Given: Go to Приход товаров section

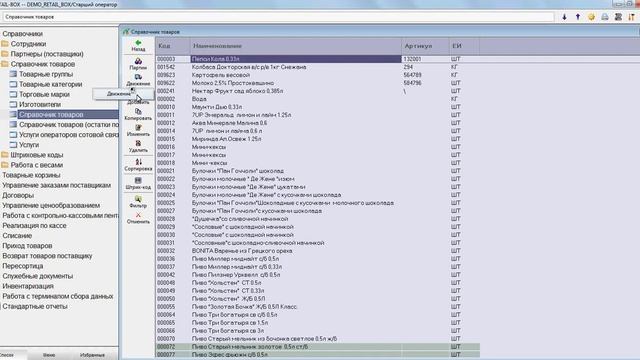Looking at the screenshot, I should (x=27, y=246).
